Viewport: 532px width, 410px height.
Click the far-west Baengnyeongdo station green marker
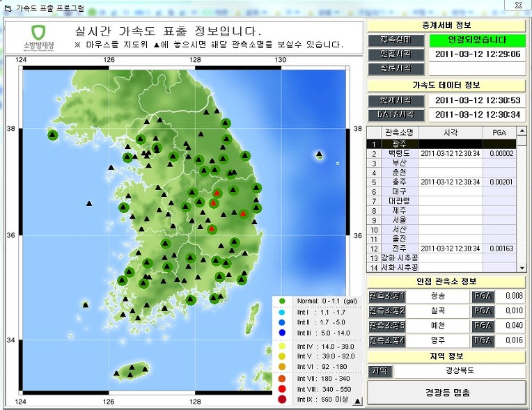(52, 134)
